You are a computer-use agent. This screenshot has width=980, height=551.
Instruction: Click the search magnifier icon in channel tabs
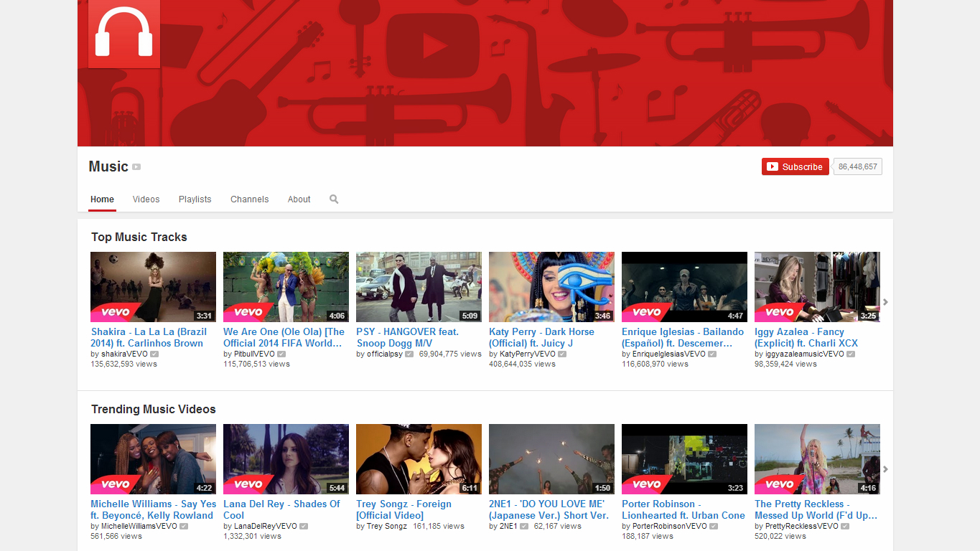coord(334,199)
